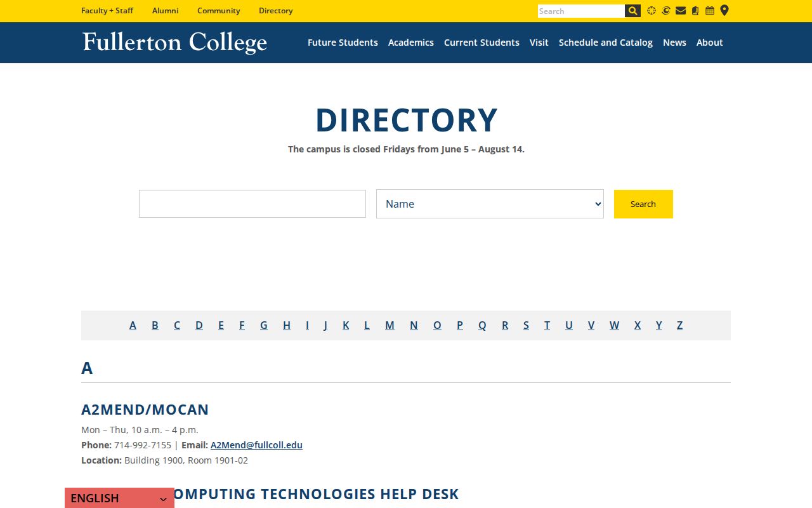The height and width of the screenshot is (508, 812).
Task: Jump to letter L in alphabet bar
Action: (367, 325)
